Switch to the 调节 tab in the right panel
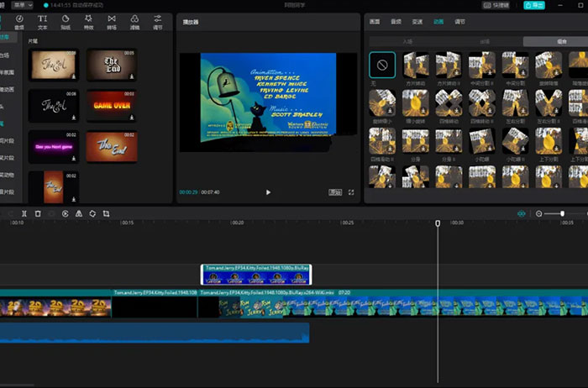This screenshot has height=388, width=588. click(x=459, y=22)
